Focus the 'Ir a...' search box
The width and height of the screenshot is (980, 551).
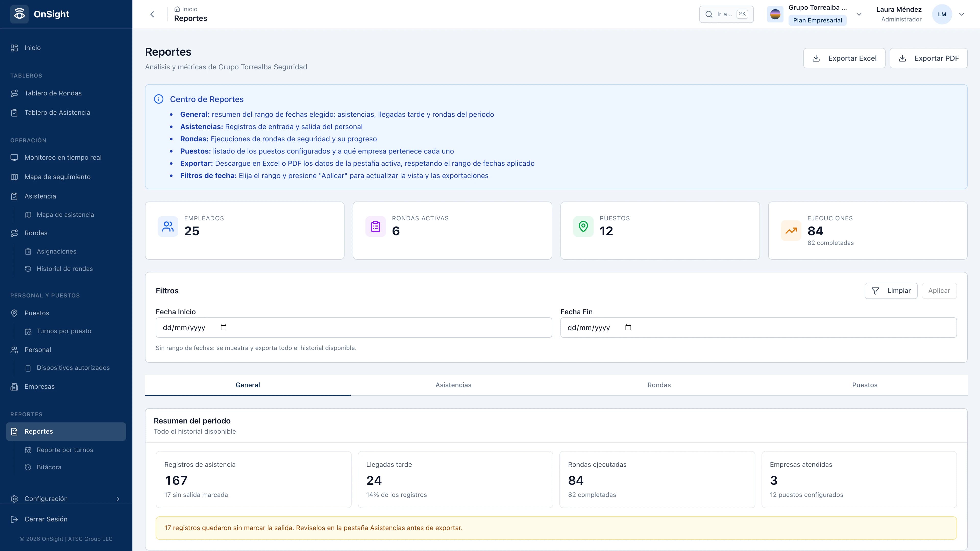[x=726, y=15]
